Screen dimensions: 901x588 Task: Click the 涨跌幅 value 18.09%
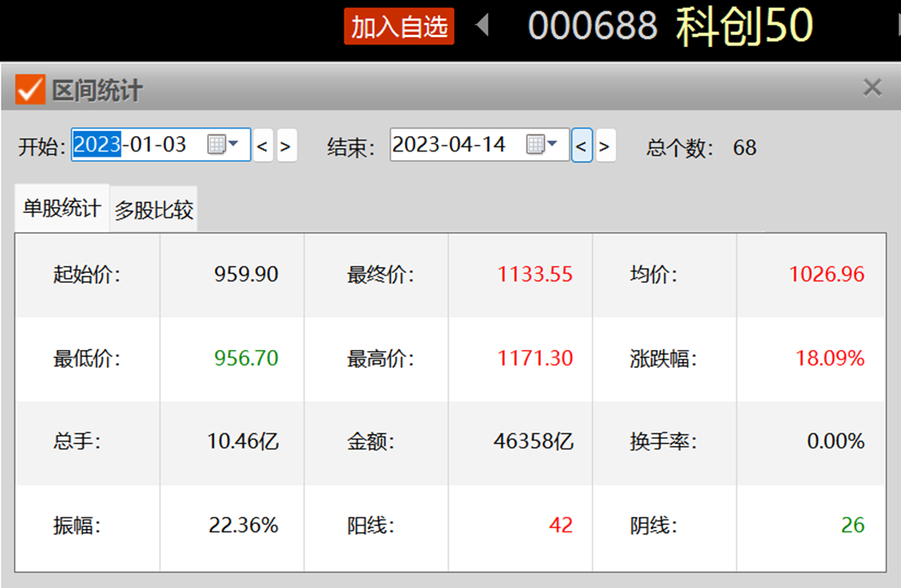coord(830,359)
